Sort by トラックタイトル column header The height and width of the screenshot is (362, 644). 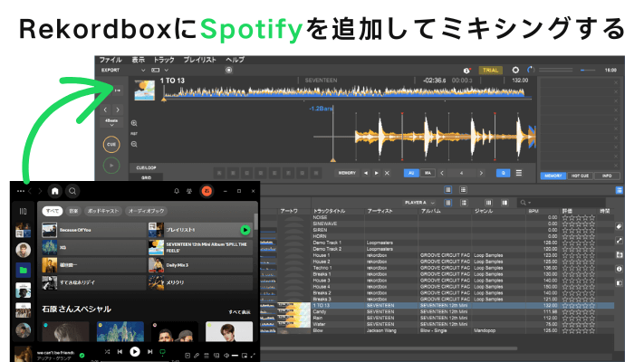[329, 211]
